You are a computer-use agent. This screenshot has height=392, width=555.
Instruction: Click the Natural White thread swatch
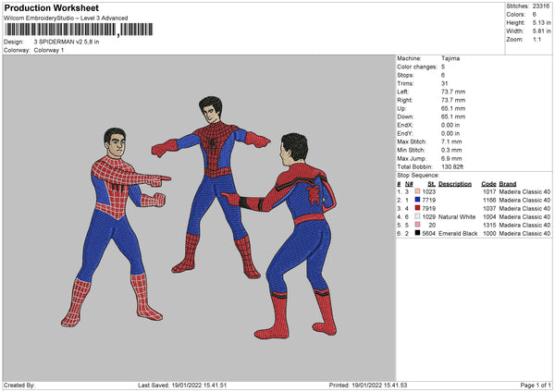417,216
